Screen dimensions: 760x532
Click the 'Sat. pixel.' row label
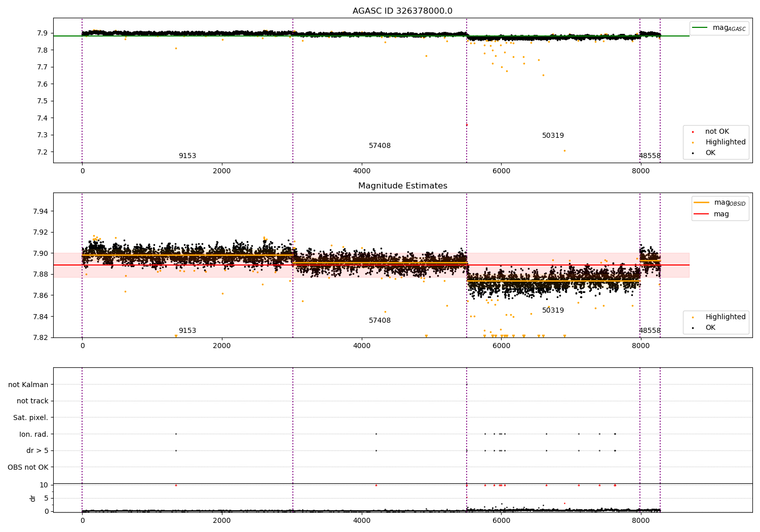(x=31, y=417)
